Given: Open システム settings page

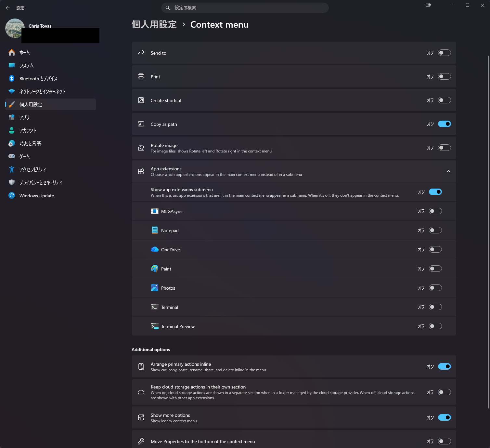Looking at the screenshot, I should [x=51, y=65].
